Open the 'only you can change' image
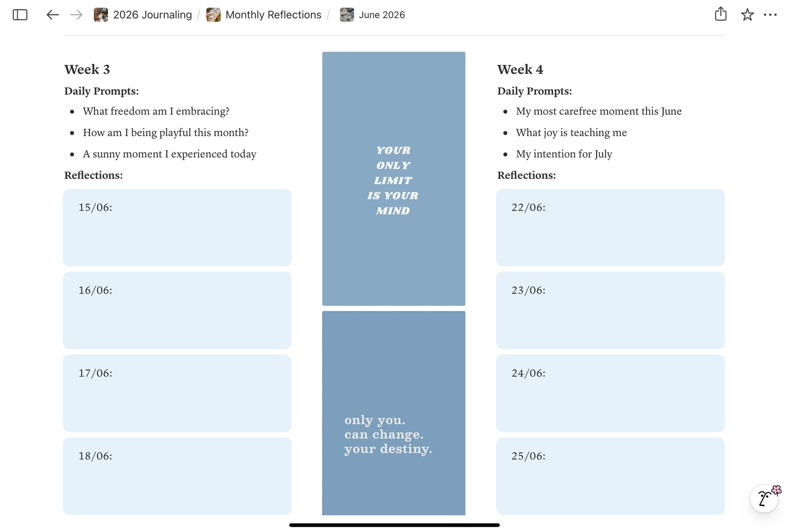Viewport: 789px width, 532px height. coord(393,413)
